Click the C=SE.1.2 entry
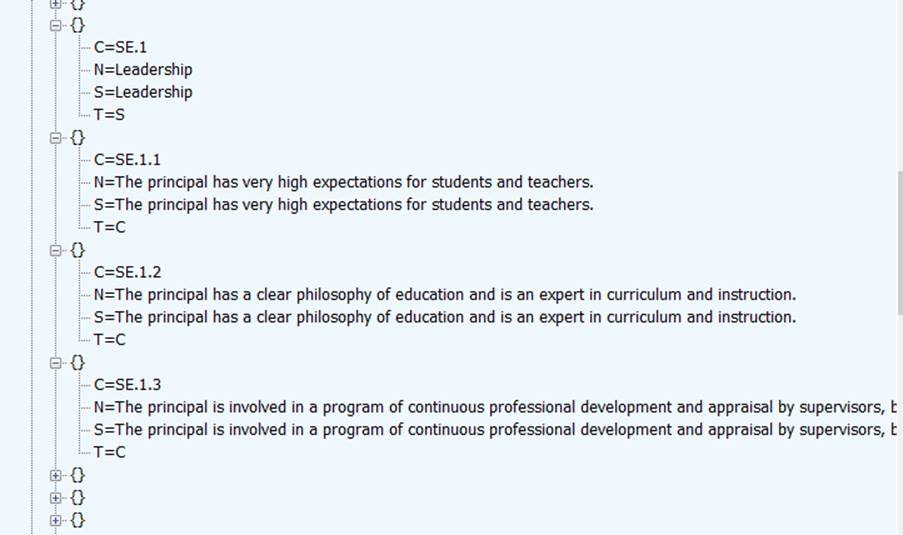Viewport: 903px width, 535px height. [127, 272]
